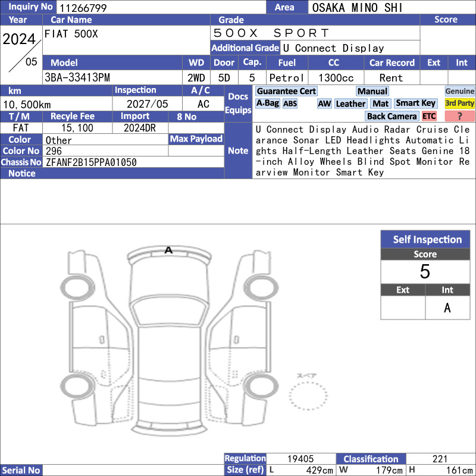This screenshot has height=476, width=476.
Task: Click the yellow 3rd Party tag
Action: click(459, 104)
